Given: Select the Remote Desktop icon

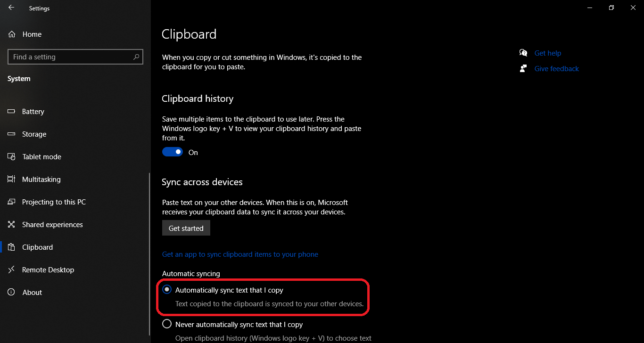Looking at the screenshot, I should tap(11, 269).
